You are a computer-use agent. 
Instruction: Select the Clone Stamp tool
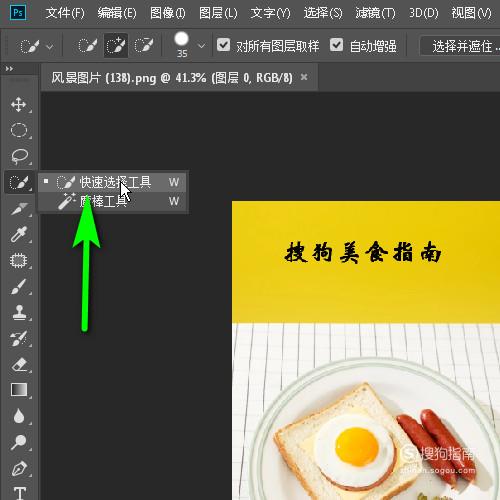pyautogui.click(x=19, y=312)
